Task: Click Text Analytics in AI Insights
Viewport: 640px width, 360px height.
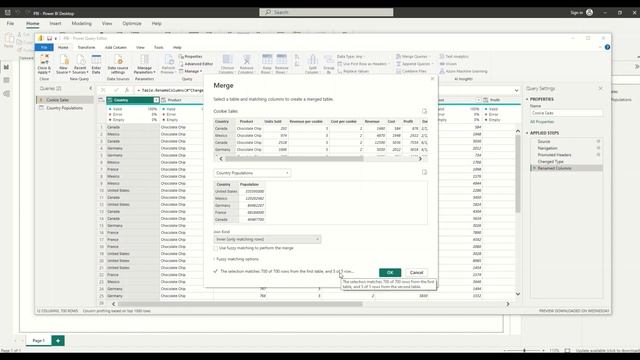Action: point(454,56)
